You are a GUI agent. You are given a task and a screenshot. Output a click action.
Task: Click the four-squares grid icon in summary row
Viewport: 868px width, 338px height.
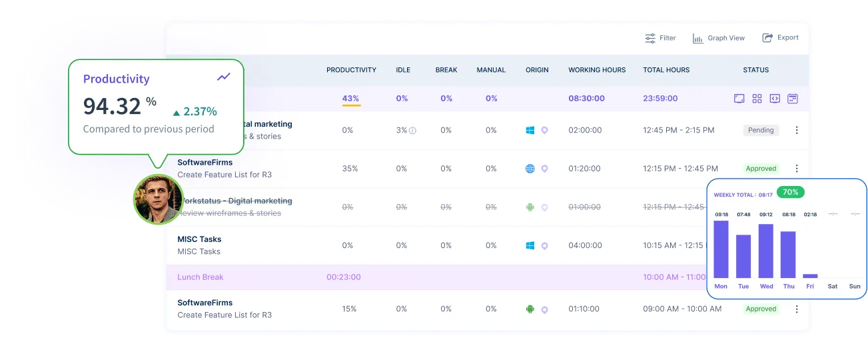[x=757, y=99]
